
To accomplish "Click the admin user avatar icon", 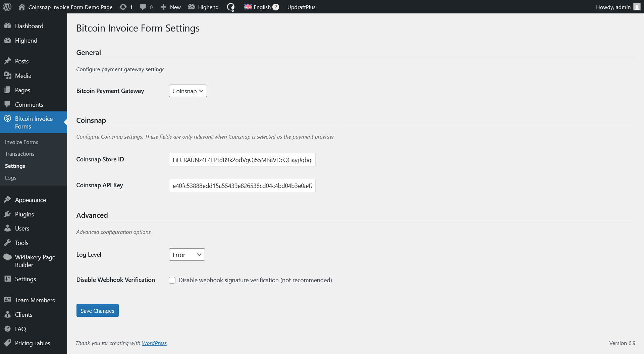I will 637,7.
